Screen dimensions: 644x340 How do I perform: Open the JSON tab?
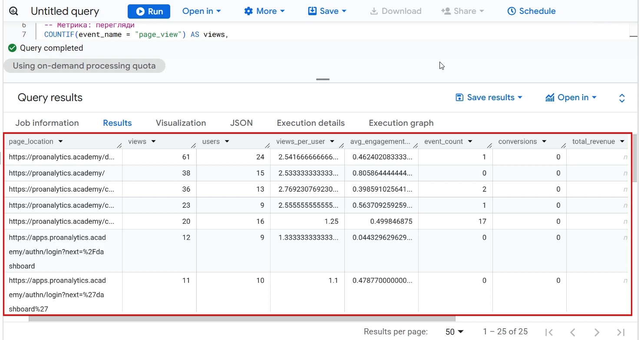[241, 123]
